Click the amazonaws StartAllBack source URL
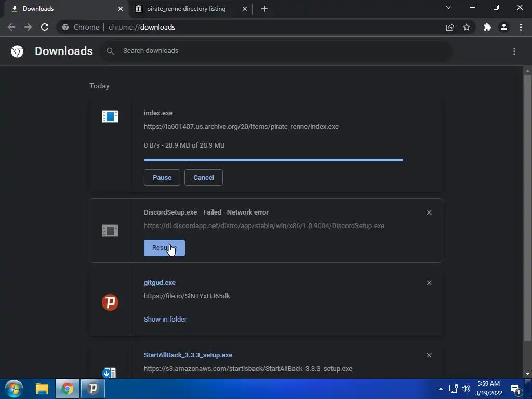532x399 pixels. tap(248, 368)
